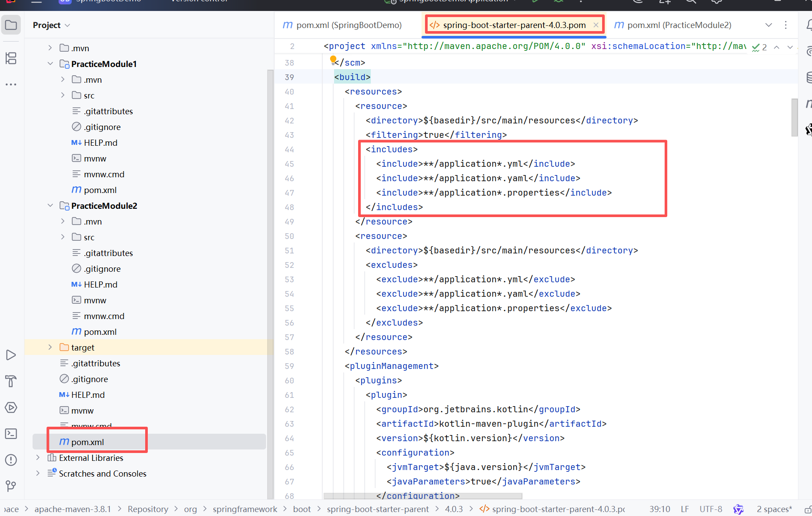
Task: Click the editor vertical scrollbar thumb
Action: pyautogui.click(x=794, y=117)
